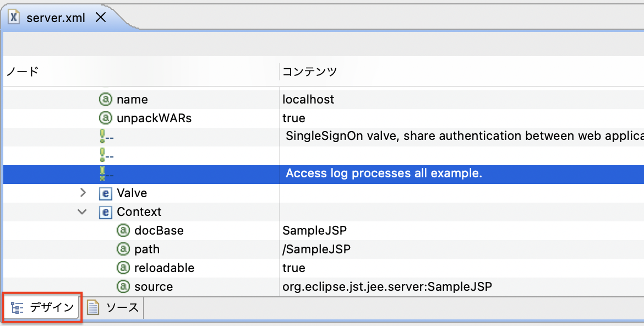Image resolution: width=644 pixels, height=326 pixels.
Task: Switch to the デザイン tab
Action: [42, 307]
